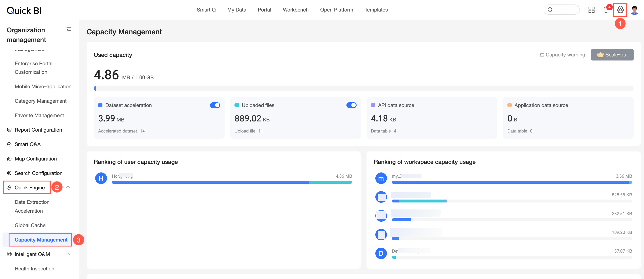Screen dimensions: 644x279
Task: Open Search Configuration section
Action: [38, 173]
